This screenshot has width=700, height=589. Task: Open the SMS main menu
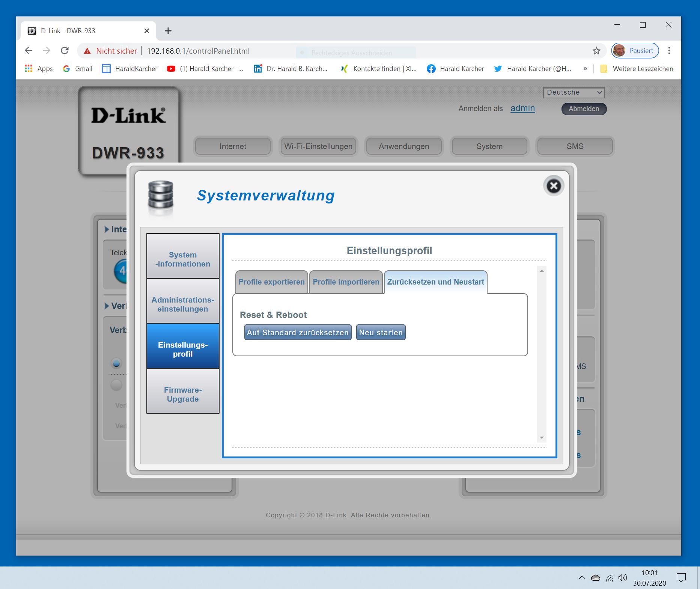coord(575,146)
